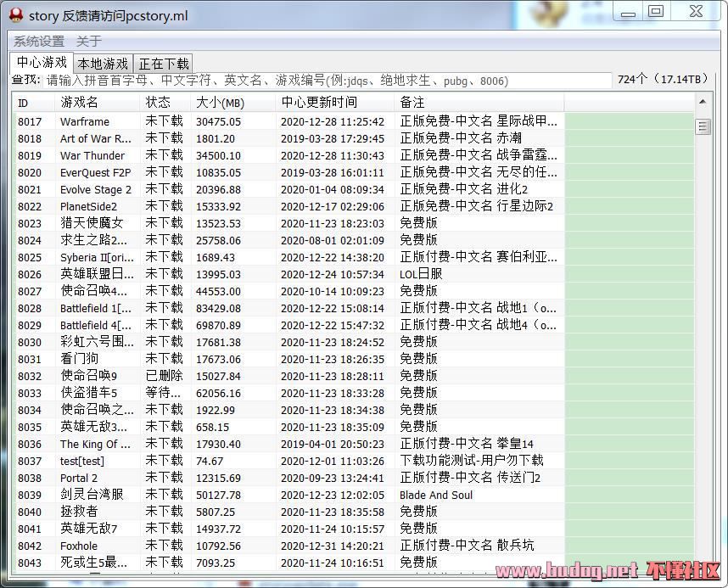Click the size value 62056.16
Viewport: 728px width, 588px height.
[218, 393]
